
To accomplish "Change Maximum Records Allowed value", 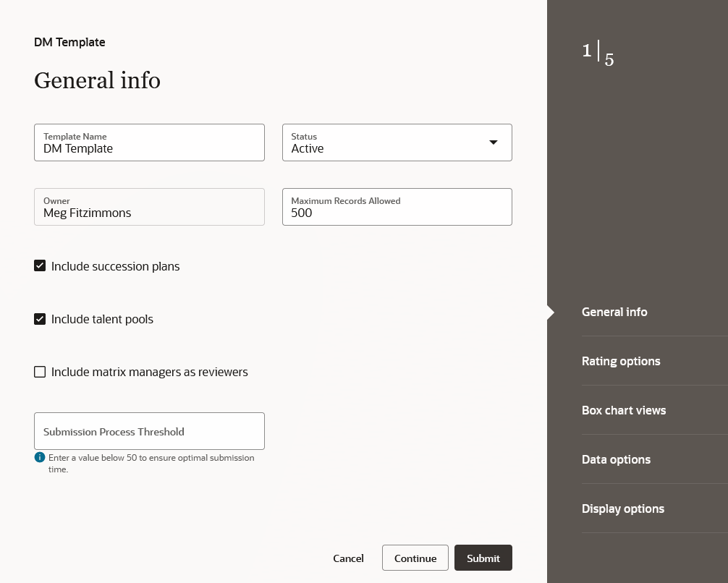I will tap(397, 207).
